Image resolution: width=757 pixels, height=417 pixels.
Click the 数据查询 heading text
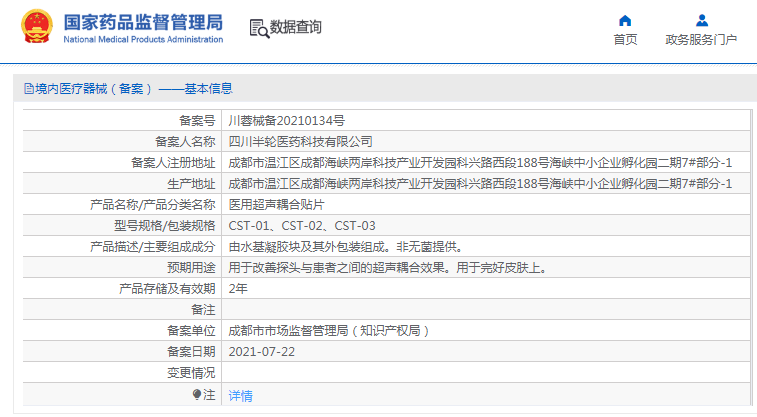click(295, 27)
